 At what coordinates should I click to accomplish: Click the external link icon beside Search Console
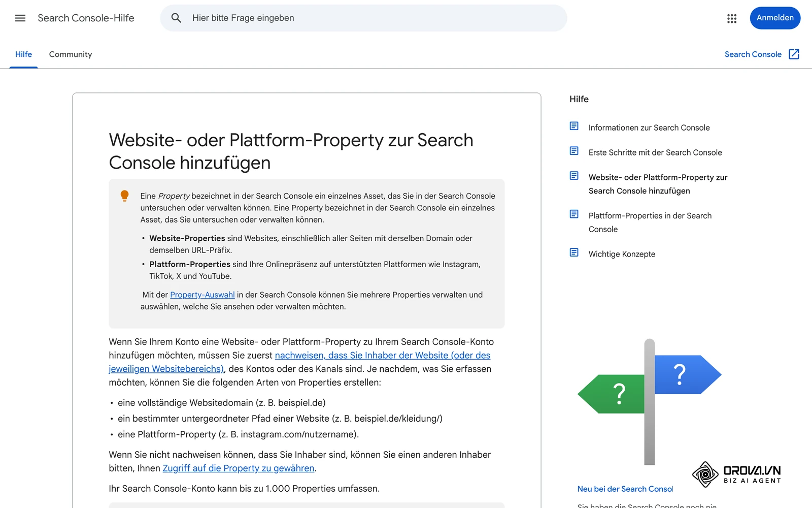pyautogui.click(x=794, y=54)
